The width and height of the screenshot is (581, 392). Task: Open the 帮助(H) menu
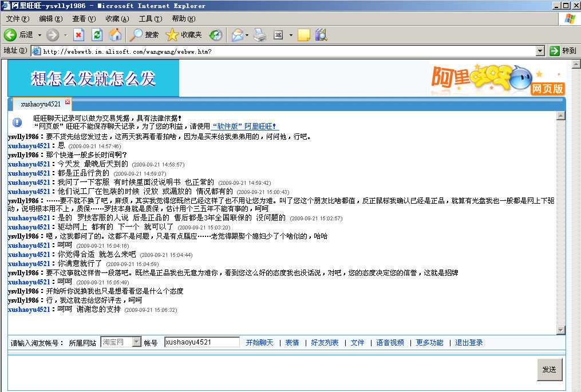coord(183,18)
